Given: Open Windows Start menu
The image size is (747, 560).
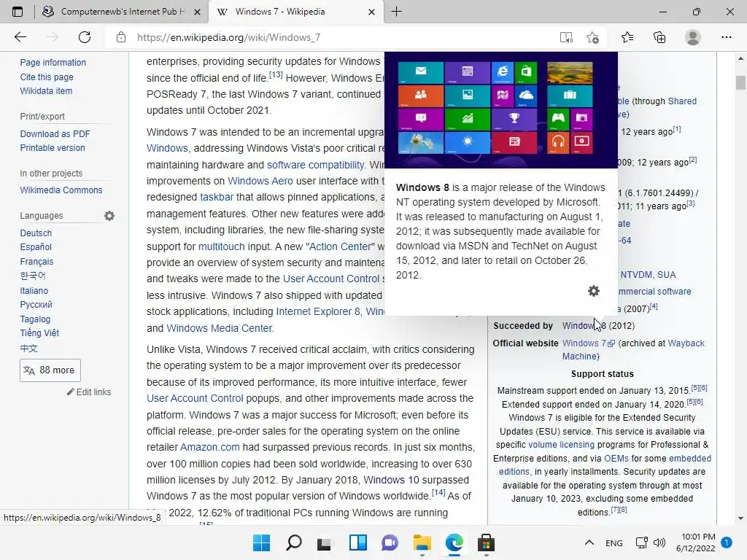Looking at the screenshot, I should [261, 542].
